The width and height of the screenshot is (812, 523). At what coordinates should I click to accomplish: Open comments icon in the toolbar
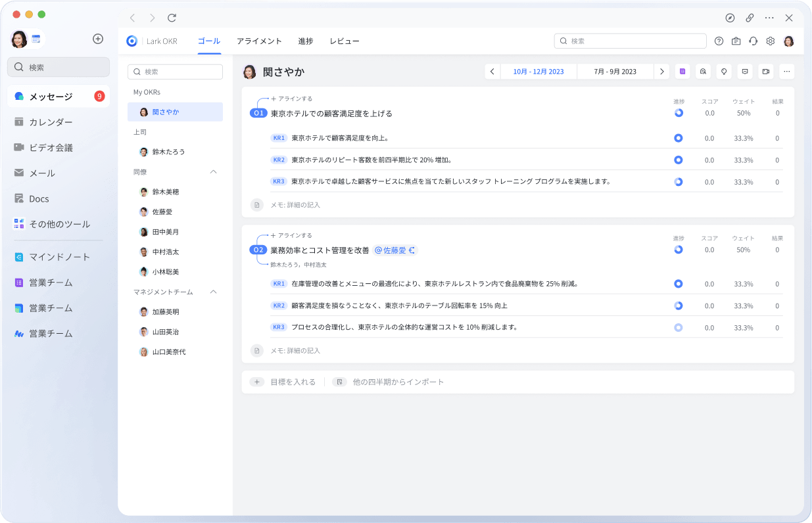[745, 72]
